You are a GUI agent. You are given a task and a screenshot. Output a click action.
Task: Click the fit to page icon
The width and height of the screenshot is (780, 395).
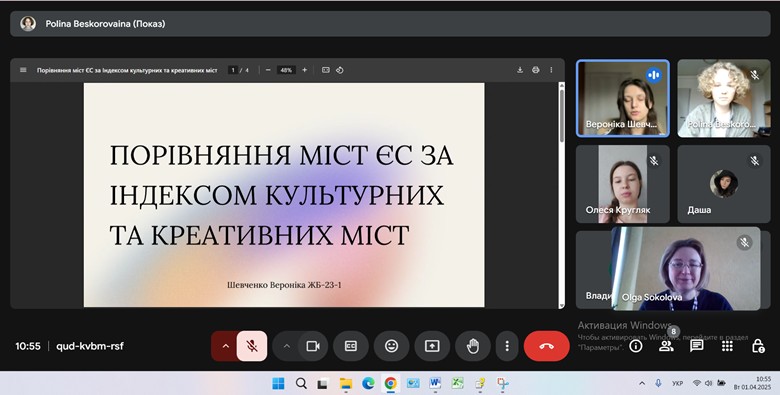tap(325, 70)
